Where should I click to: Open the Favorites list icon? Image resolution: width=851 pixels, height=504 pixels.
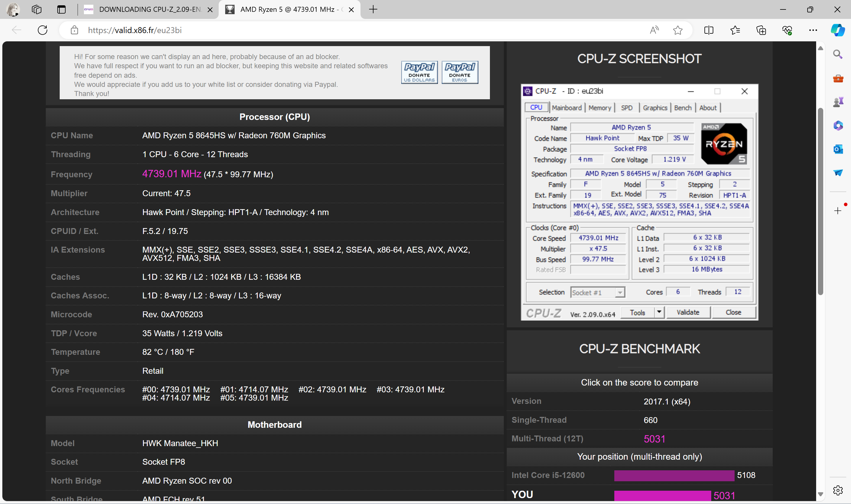click(x=735, y=30)
